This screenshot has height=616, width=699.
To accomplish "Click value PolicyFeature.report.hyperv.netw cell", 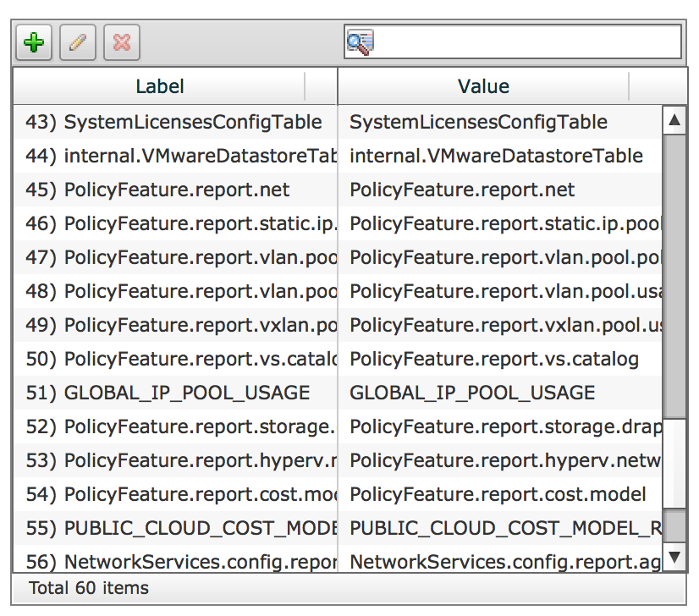I will tap(500, 461).
